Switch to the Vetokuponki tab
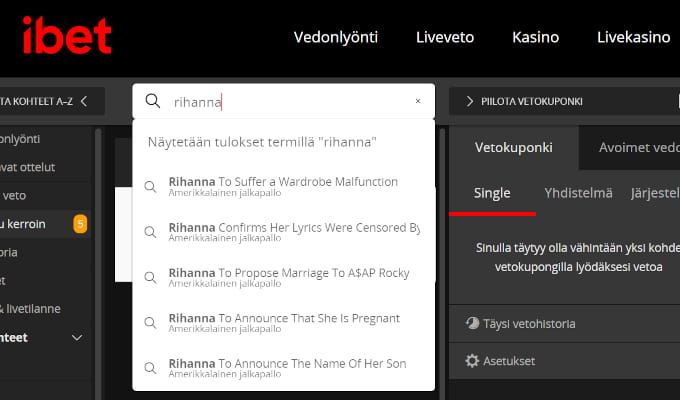680x400 pixels. click(x=514, y=148)
